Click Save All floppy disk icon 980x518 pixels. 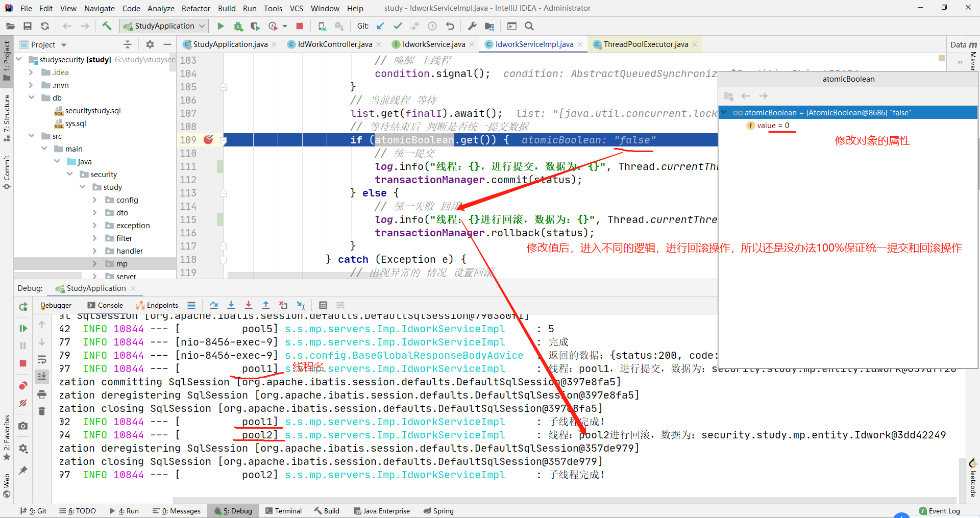pyautogui.click(x=28, y=26)
